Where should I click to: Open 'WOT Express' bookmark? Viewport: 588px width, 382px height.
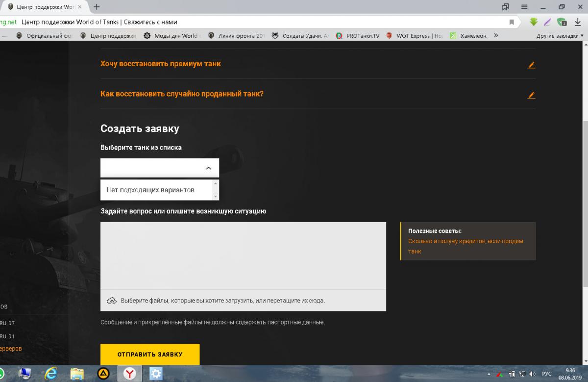coord(414,36)
